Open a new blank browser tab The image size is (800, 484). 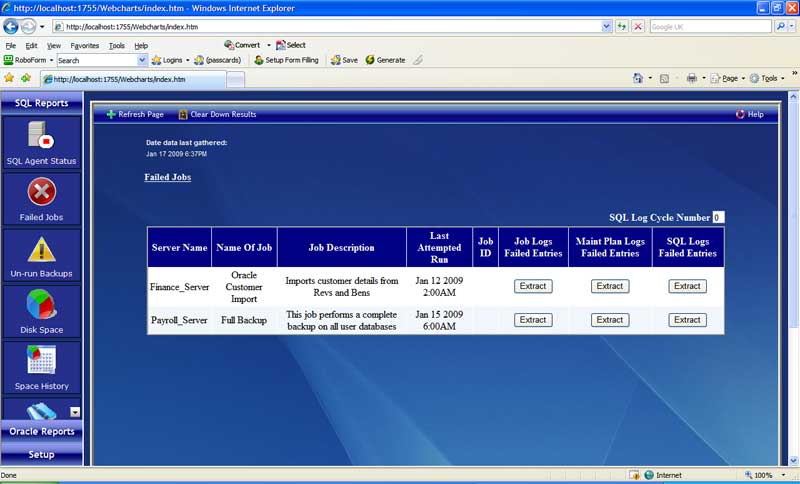[235, 79]
